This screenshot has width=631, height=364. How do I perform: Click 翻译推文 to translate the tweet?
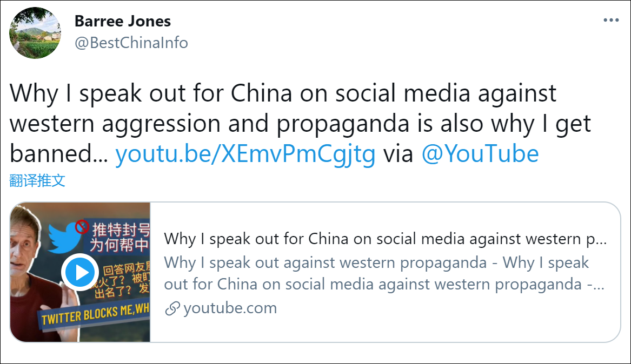pos(37,181)
